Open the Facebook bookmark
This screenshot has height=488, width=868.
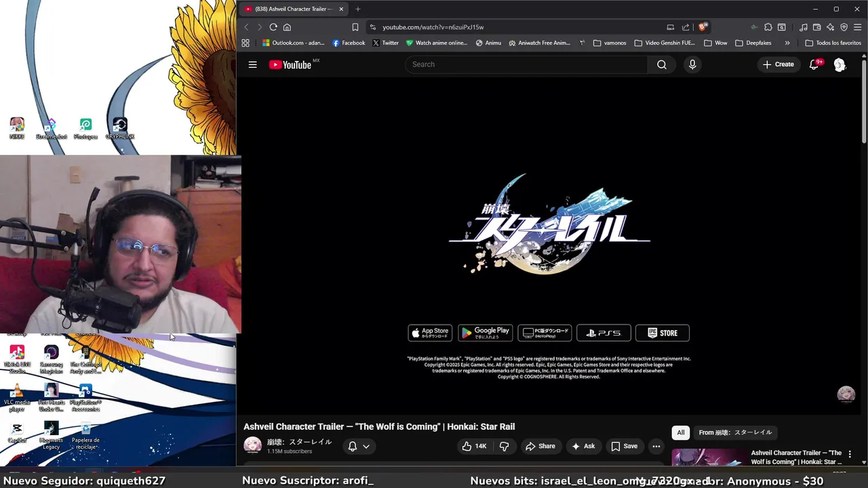click(x=349, y=43)
